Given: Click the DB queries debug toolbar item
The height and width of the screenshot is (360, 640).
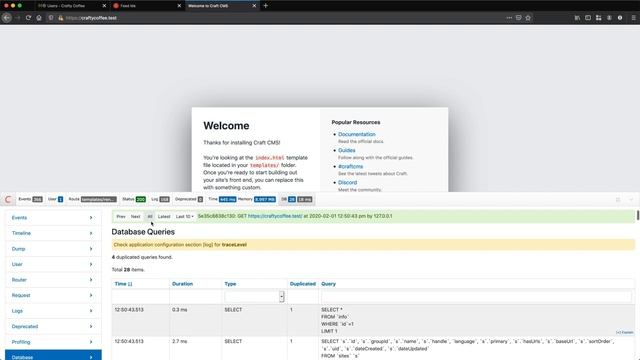Looking at the screenshot, I should tap(297, 199).
